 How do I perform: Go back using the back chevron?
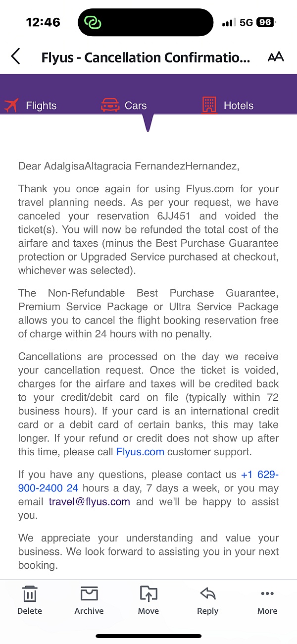[15, 56]
